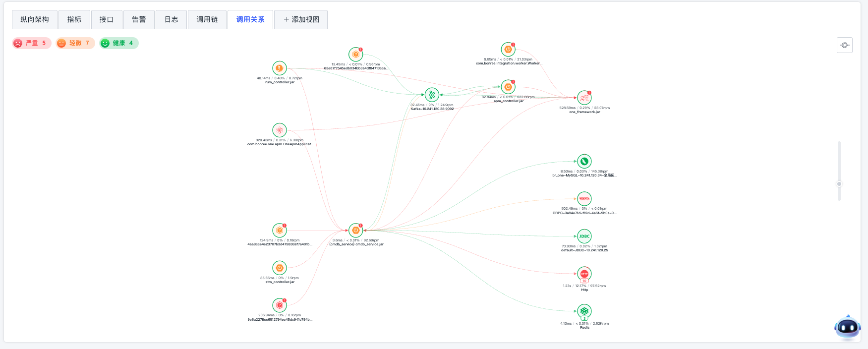The width and height of the screenshot is (868, 349).
Task: Click the default-JDBC node icon
Action: 584,236
